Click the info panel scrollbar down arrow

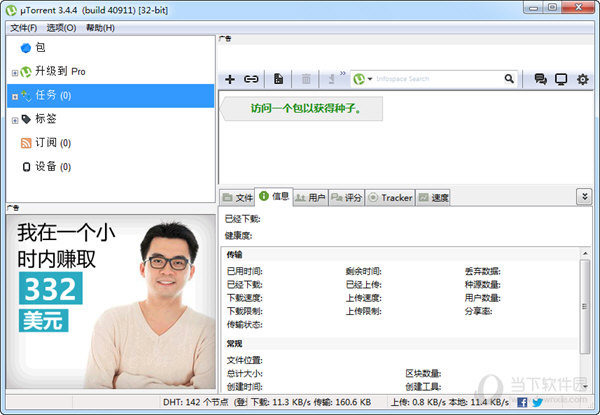point(585,387)
